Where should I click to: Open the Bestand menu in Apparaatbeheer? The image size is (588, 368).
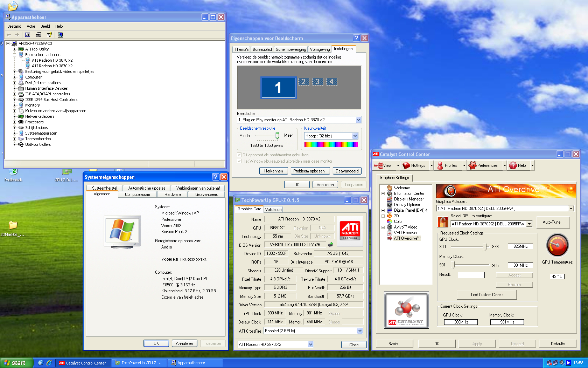click(x=14, y=26)
